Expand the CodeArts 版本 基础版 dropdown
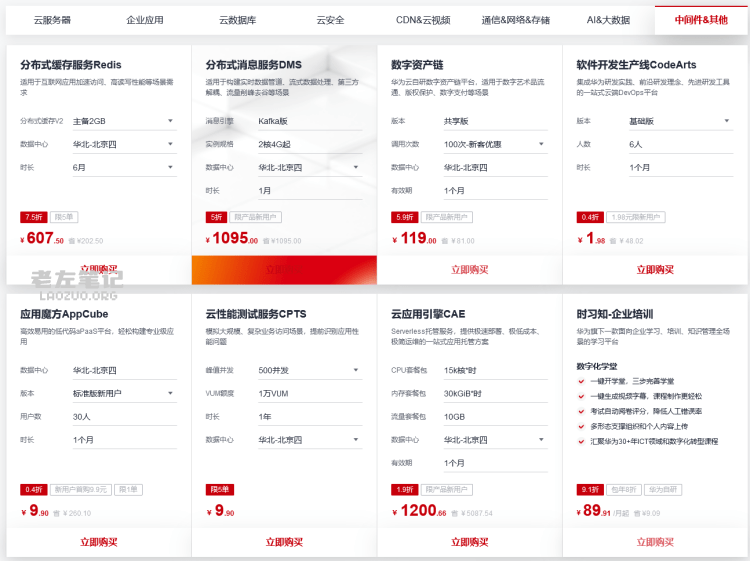Screen dimensions: 750x561 click(728, 121)
